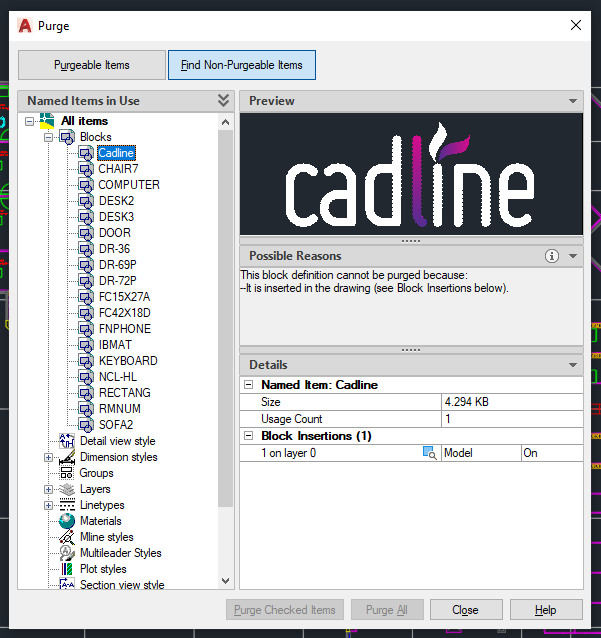The image size is (601, 638).
Task: Click the FC15X27A block icon
Action: click(x=86, y=297)
